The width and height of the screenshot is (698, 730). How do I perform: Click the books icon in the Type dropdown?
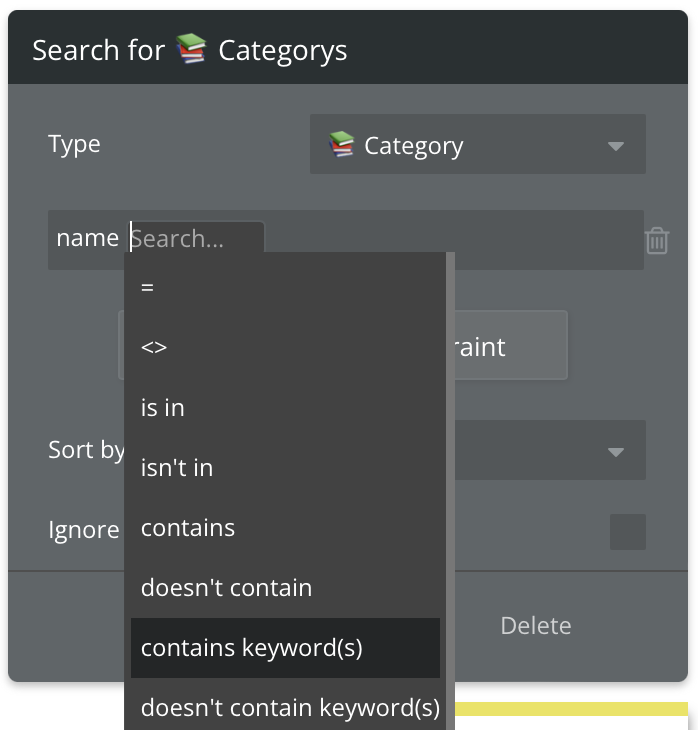tap(341, 144)
